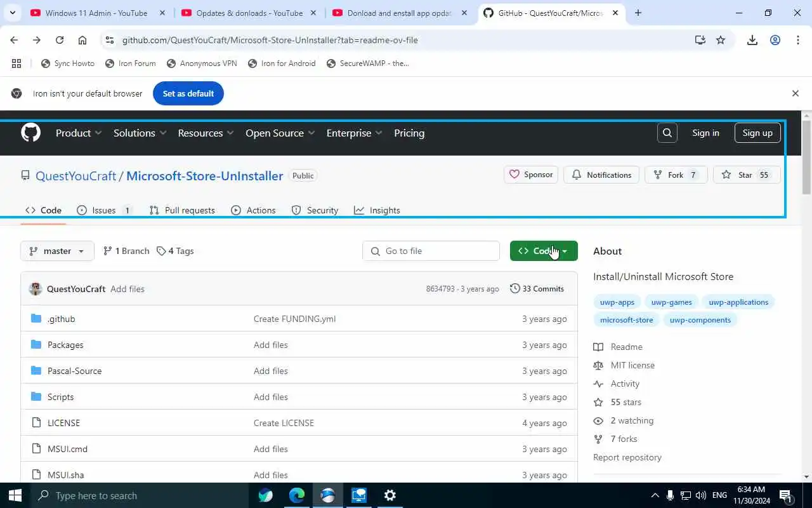This screenshot has width=812, height=508.
Task: Click the Sign up button
Action: tap(757, 133)
